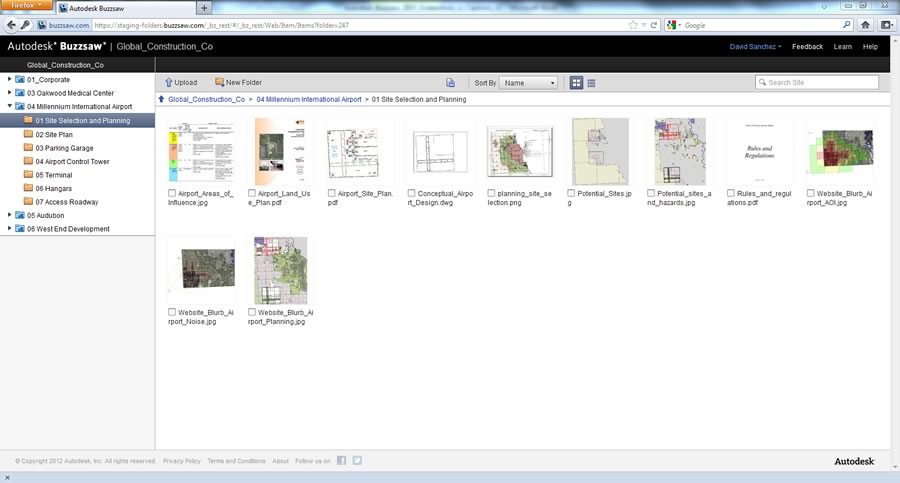Viewport: 900px width, 483px height.
Task: Switch to thumbnail grid view
Action: [x=576, y=83]
